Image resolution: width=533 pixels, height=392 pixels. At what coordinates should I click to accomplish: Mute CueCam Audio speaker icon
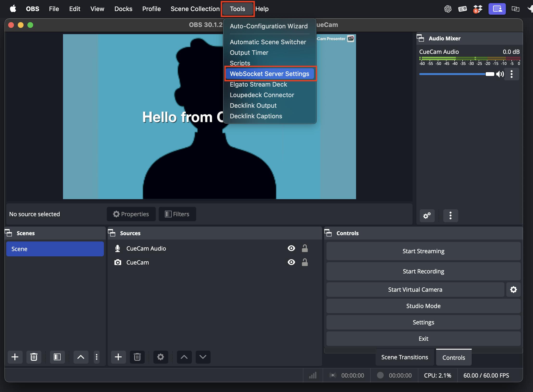tap(500, 74)
